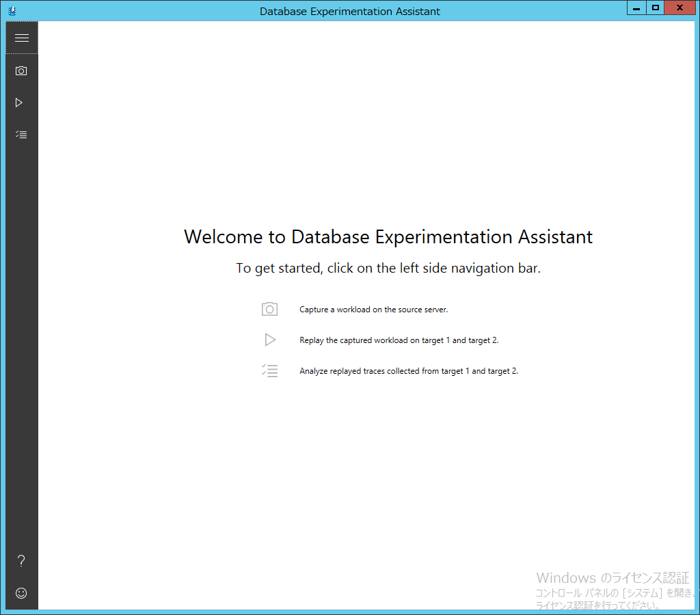Click 'Replay the captured workload on target 1 and target 2.'
Image resolution: width=700 pixels, height=615 pixels.
click(399, 340)
